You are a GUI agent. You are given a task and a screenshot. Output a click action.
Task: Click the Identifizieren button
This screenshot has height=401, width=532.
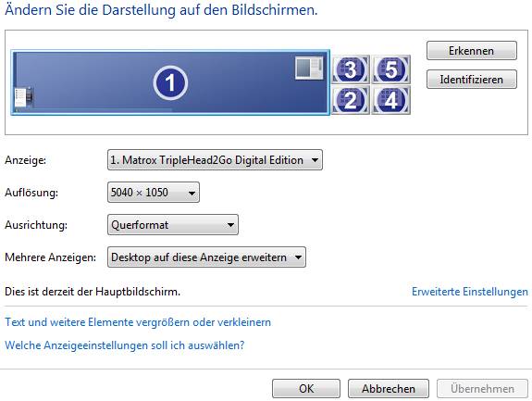pos(472,79)
